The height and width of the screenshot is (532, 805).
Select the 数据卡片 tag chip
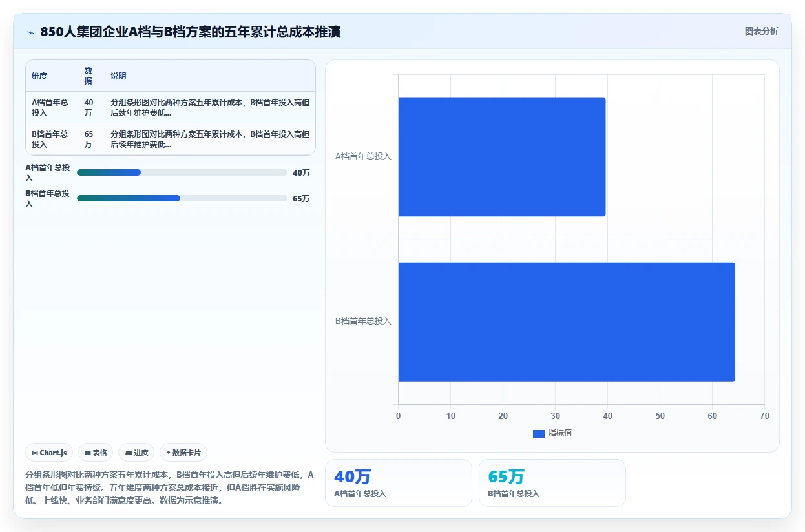pos(183,453)
